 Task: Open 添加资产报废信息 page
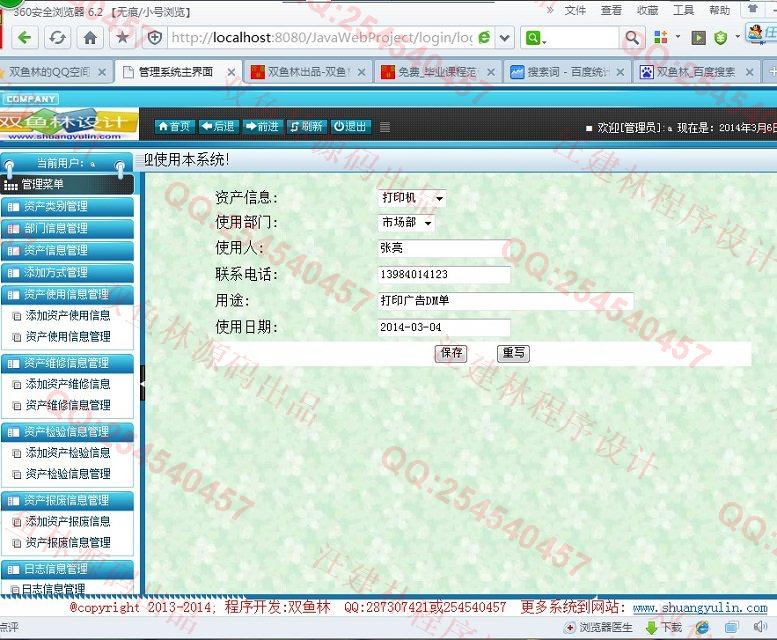coord(67,521)
